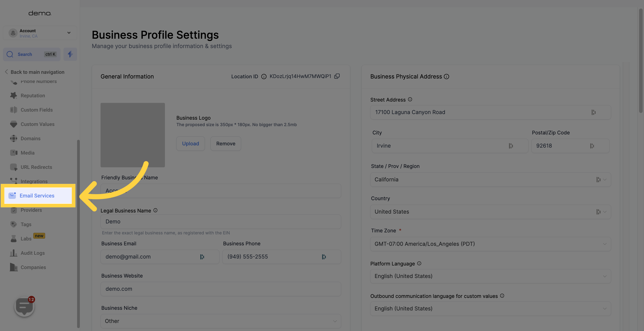The width and height of the screenshot is (644, 331).
Task: Open the State / Prov / Region dropdown
Action: tap(490, 180)
